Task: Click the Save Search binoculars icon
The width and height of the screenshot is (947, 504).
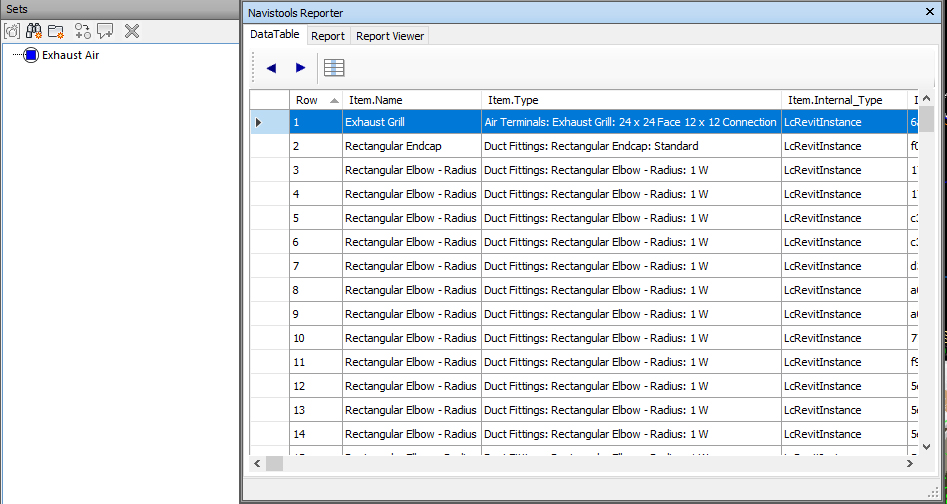Action: [33, 31]
